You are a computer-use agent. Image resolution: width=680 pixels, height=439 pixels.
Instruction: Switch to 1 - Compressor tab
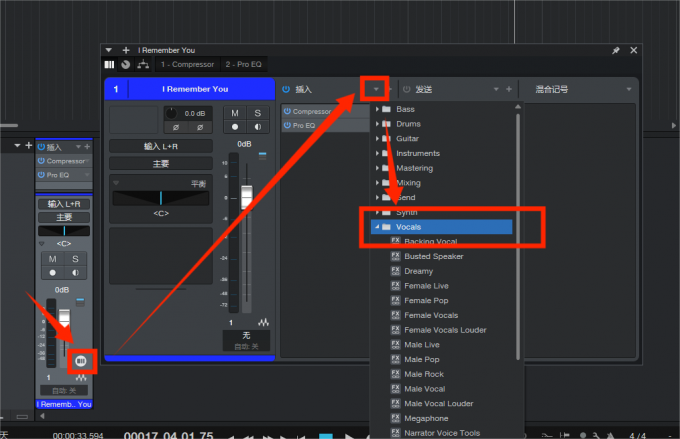point(187,65)
